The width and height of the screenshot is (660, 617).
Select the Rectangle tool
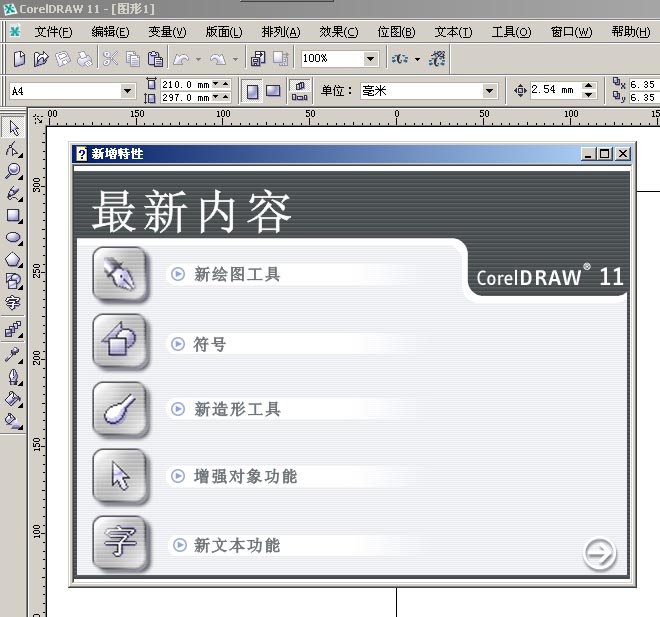13,215
